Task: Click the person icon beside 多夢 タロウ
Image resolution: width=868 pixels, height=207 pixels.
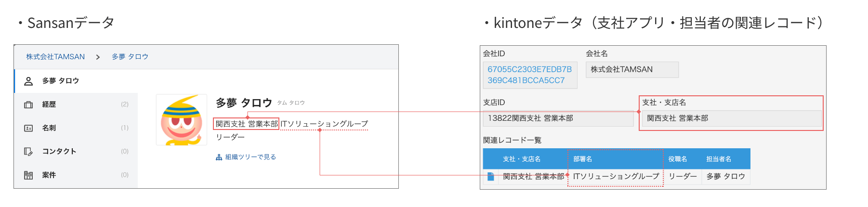Action: point(28,81)
